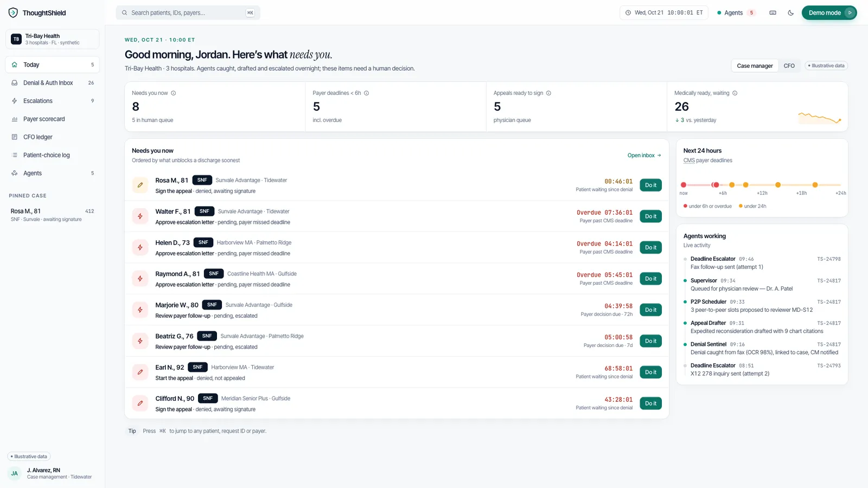This screenshot has width=868, height=488.
Task: Click the pen icon beside Clifford N.
Action: coord(140,403)
